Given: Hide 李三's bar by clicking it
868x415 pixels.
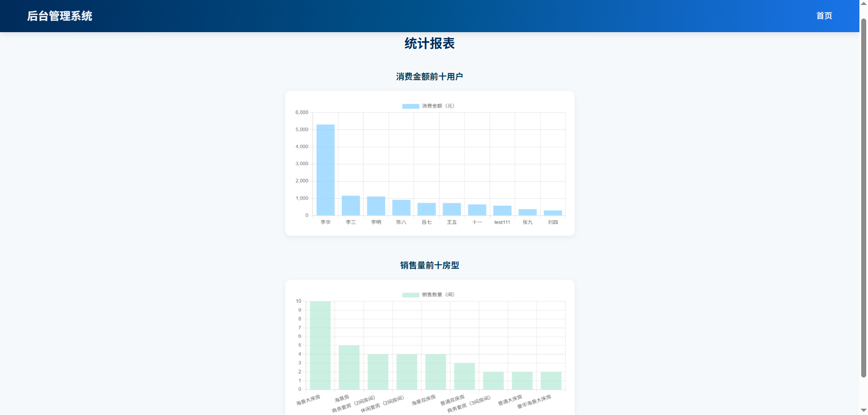Looking at the screenshot, I should [x=350, y=205].
